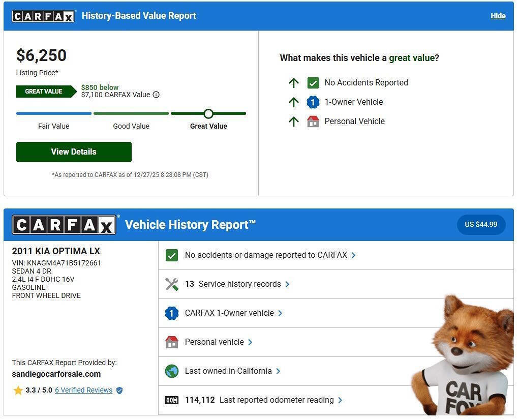Open the 6 Verified Reviews link

pyautogui.click(x=82, y=390)
